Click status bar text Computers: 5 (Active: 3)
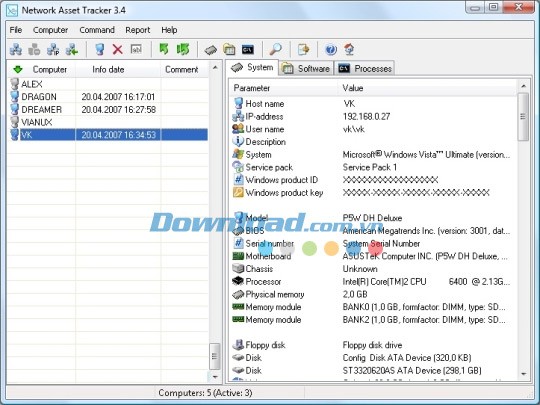The image size is (540, 405). [205, 393]
